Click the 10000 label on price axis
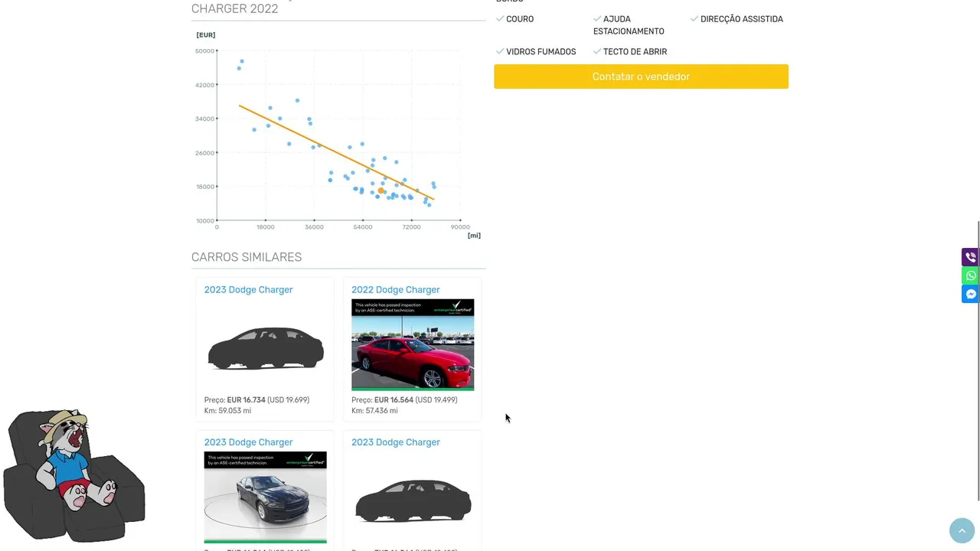Viewport: 980px width, 551px height. tap(204, 221)
